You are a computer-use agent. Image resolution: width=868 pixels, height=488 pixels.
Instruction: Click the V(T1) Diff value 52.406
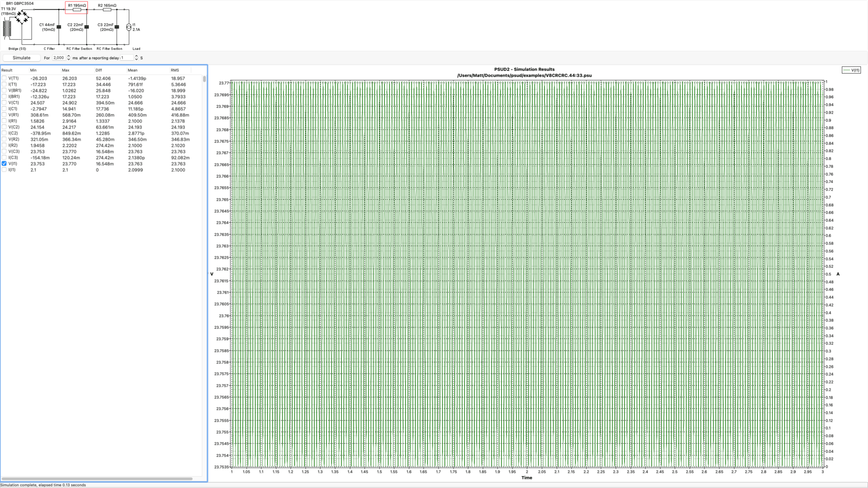pos(103,78)
